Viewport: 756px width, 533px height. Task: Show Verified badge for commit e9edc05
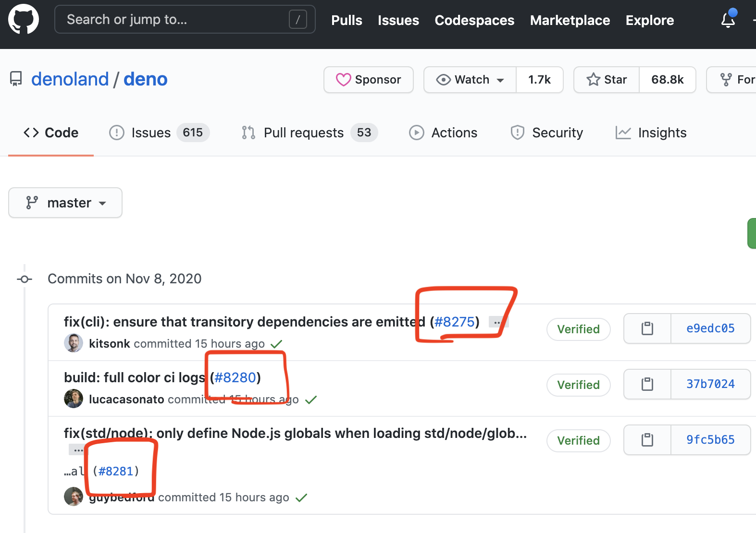point(579,329)
